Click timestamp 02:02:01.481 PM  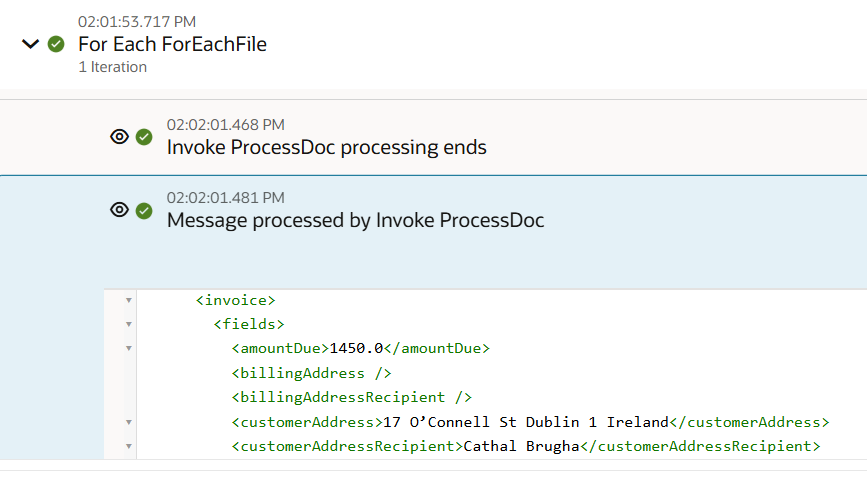click(x=226, y=198)
